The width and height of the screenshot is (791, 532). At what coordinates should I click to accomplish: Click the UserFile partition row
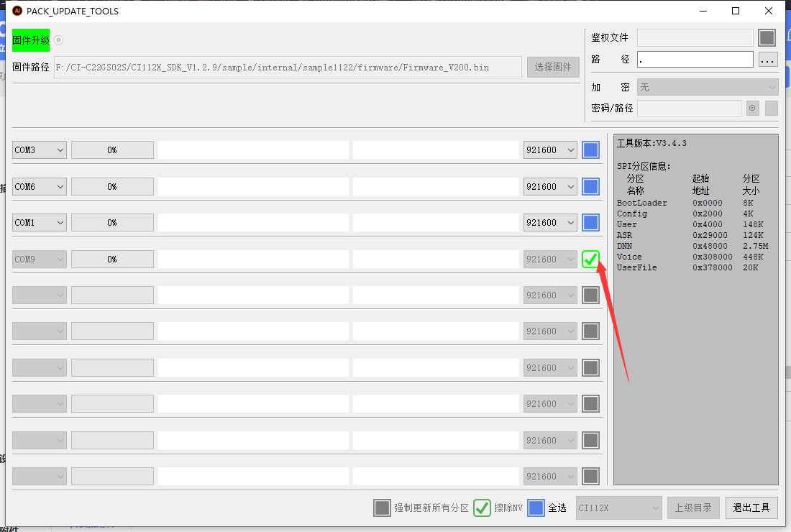pyautogui.click(x=692, y=267)
